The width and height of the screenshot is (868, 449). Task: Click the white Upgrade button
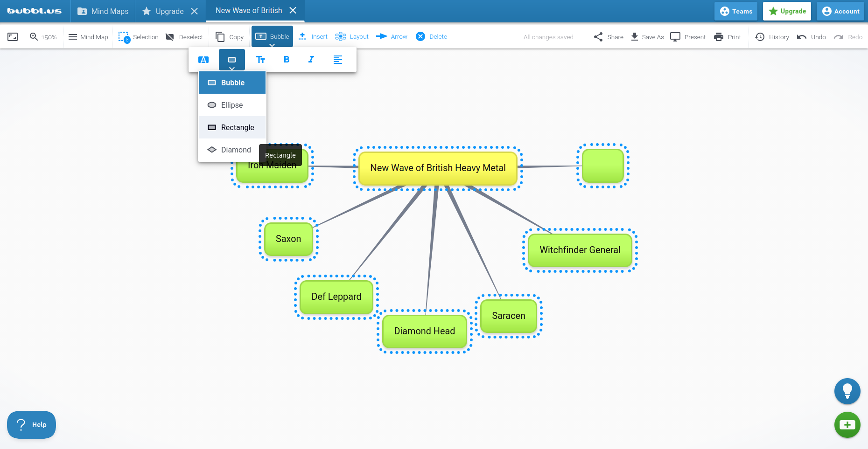pyautogui.click(x=787, y=11)
